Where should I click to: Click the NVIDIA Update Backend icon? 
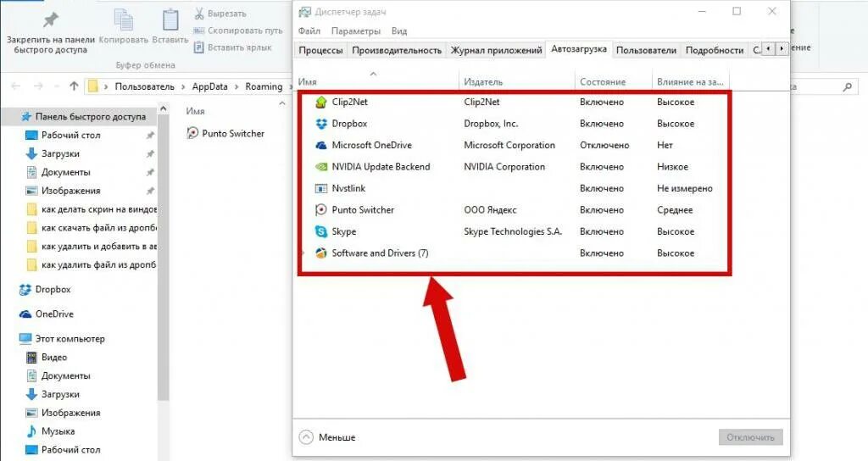click(321, 167)
